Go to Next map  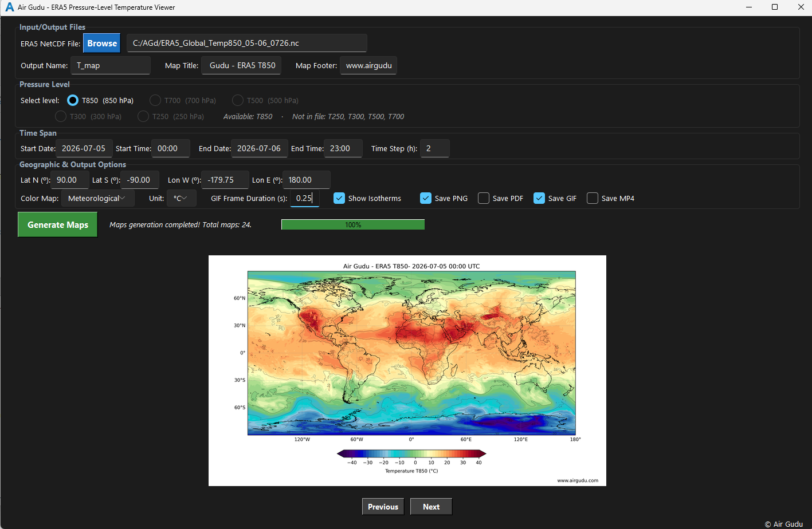click(x=431, y=507)
